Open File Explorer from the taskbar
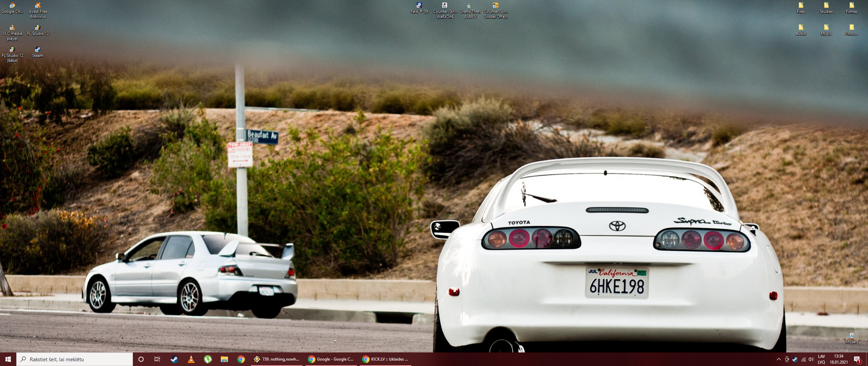The width and height of the screenshot is (868, 366). point(224,359)
